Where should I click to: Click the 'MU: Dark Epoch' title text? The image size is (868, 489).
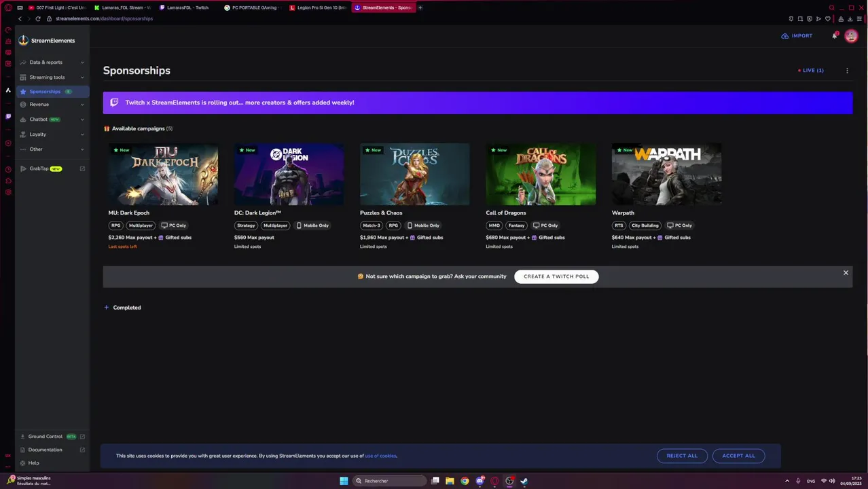click(x=128, y=213)
